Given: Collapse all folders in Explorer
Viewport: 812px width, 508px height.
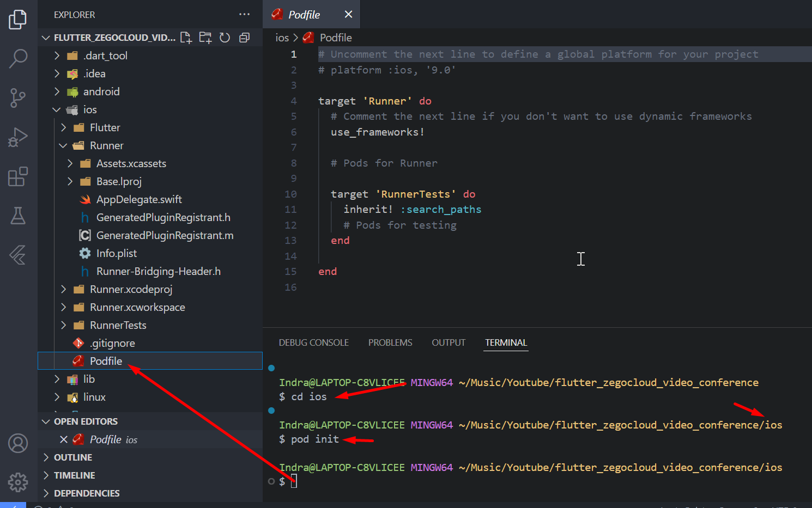Looking at the screenshot, I should (244, 38).
